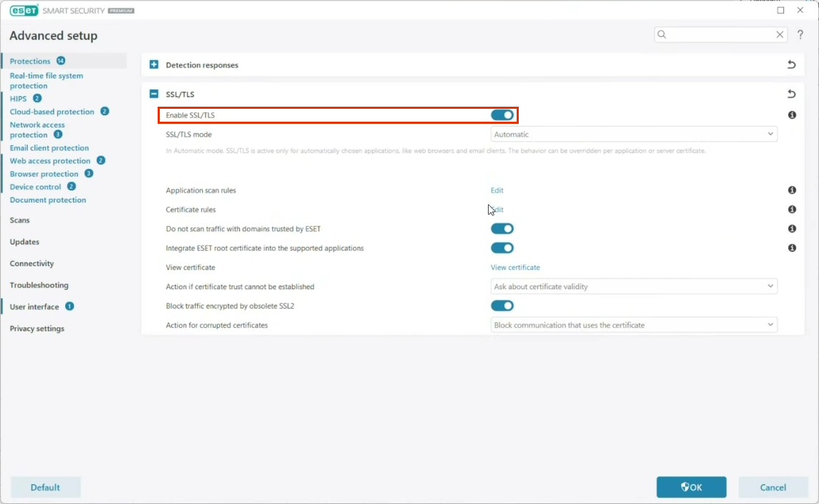Screen dimensions: 819x504
Task: Click the ESET logo
Action: 24,11
